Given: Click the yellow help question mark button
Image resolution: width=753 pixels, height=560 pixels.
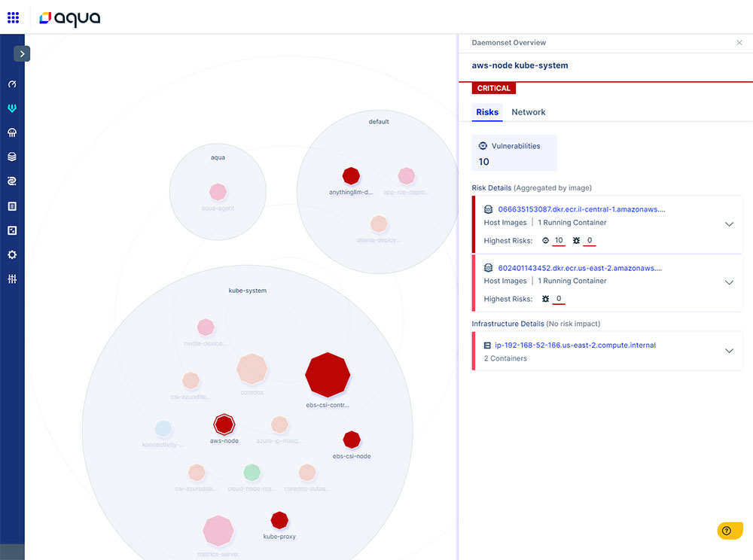Looking at the screenshot, I should 730,531.
